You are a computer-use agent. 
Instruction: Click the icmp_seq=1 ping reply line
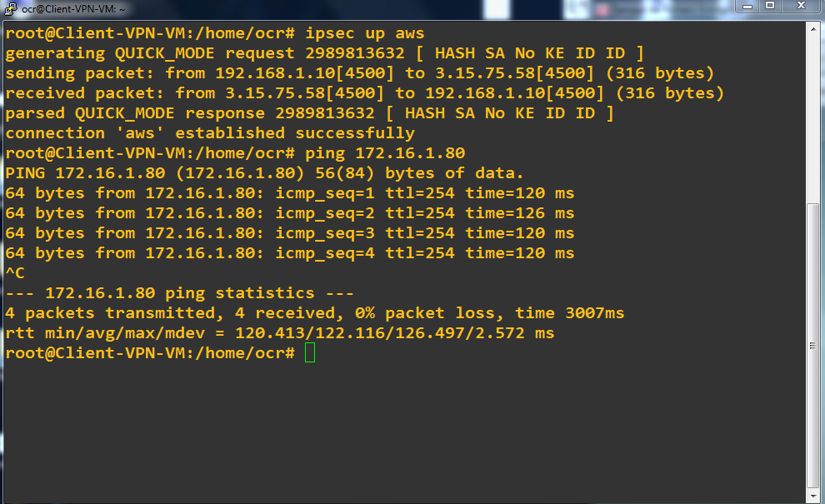tap(289, 193)
